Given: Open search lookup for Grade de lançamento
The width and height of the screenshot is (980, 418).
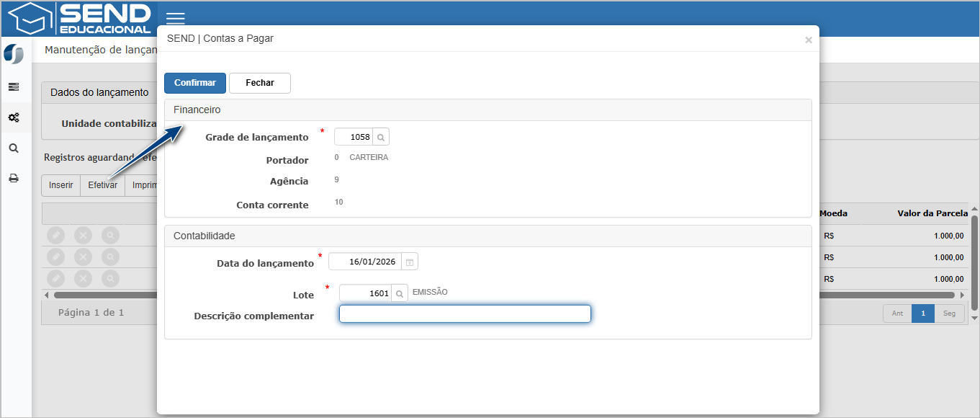Looking at the screenshot, I should 382,137.
